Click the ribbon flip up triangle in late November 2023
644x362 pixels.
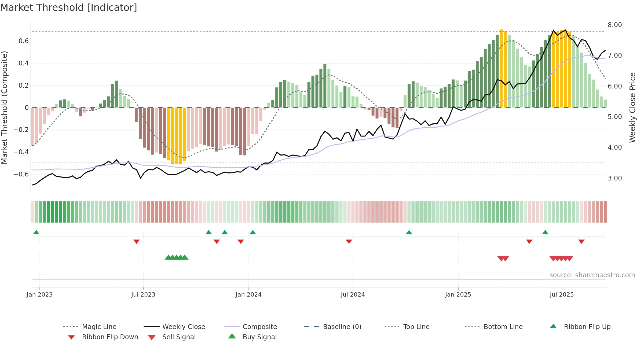[x=225, y=232]
